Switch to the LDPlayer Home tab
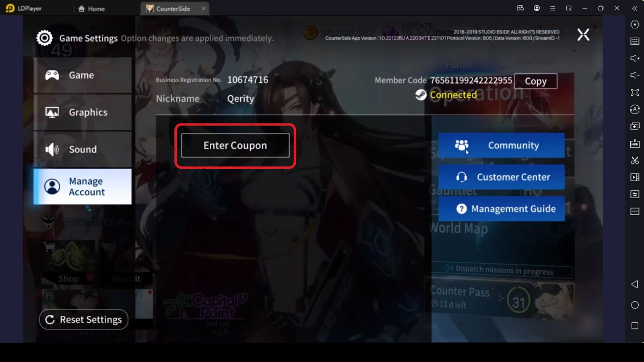 point(91,8)
